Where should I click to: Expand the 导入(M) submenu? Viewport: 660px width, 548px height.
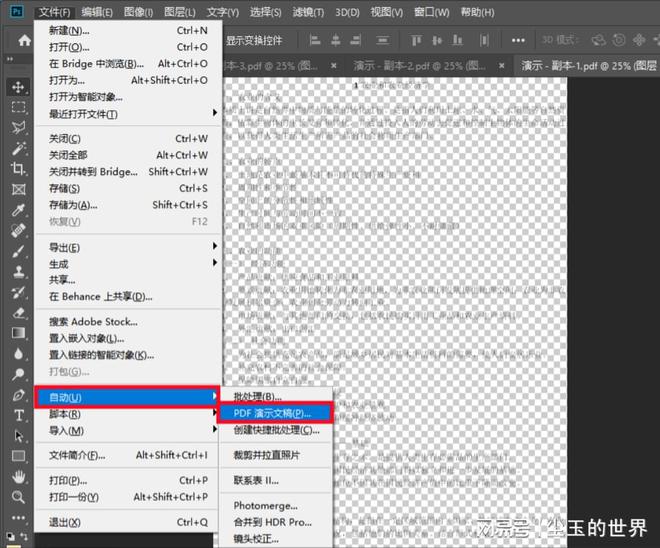[128, 431]
